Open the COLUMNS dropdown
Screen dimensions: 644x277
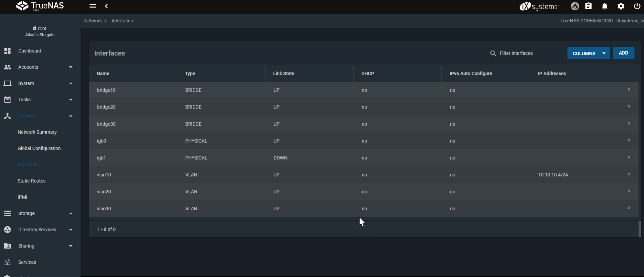coord(588,54)
